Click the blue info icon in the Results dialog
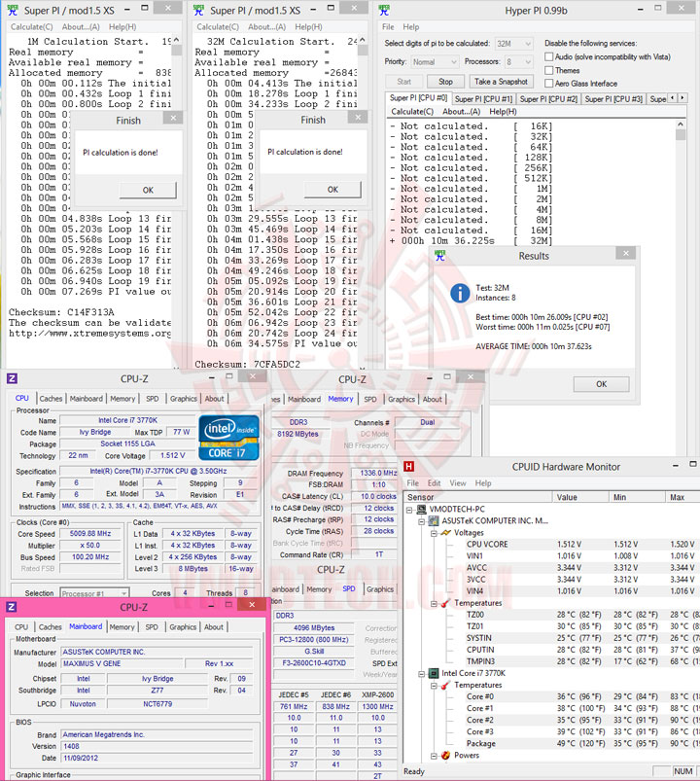700x781 pixels. pyautogui.click(x=460, y=293)
